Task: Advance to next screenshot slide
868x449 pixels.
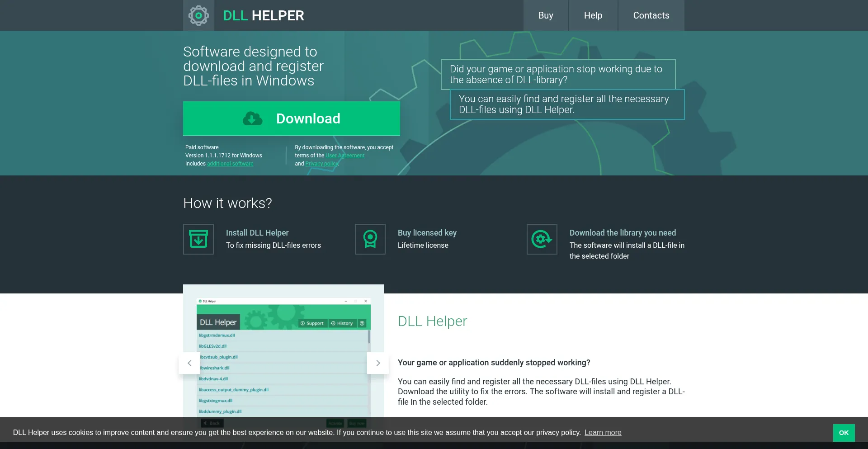Action: (x=378, y=363)
